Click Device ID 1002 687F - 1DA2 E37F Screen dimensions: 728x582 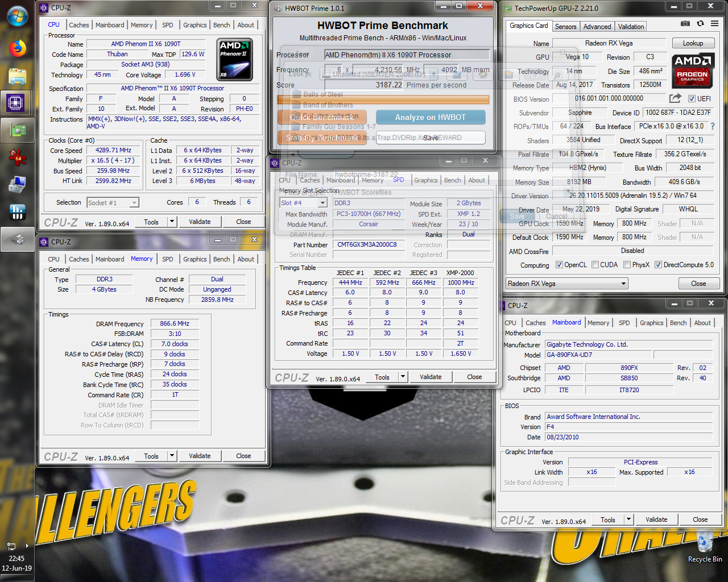click(678, 113)
